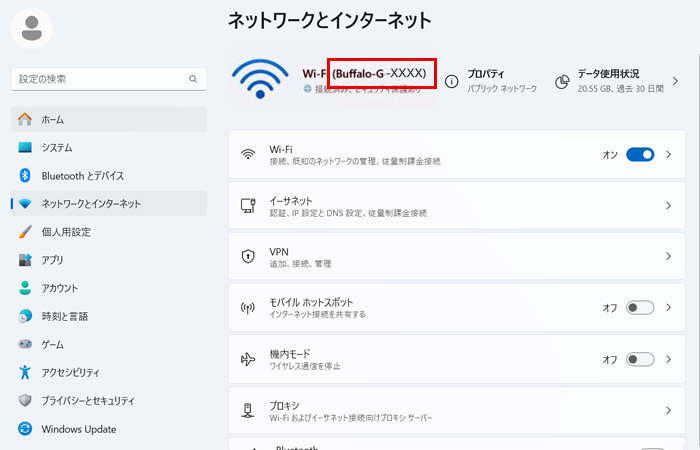The width and height of the screenshot is (700, 450).
Task: Open アクセシビリティ settings
Action: click(x=108, y=372)
